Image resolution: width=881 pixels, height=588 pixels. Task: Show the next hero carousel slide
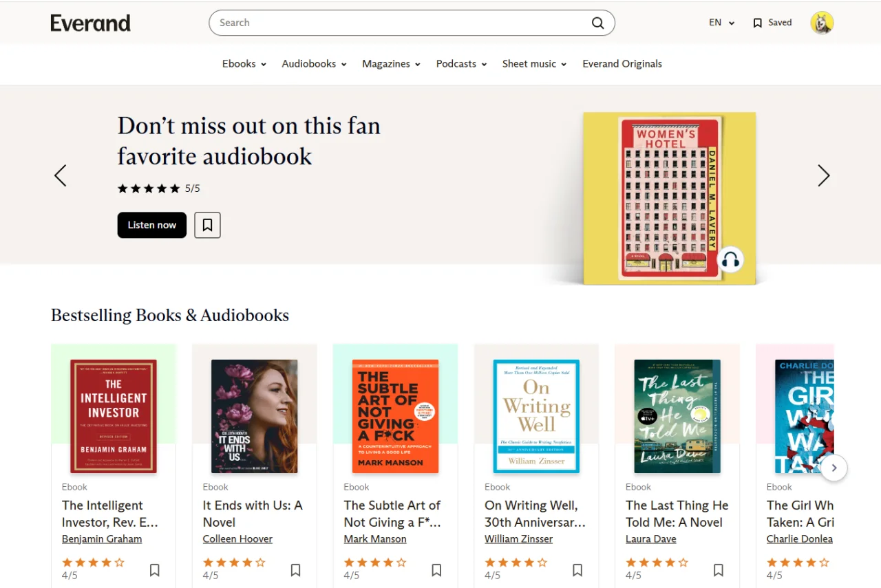pos(823,175)
